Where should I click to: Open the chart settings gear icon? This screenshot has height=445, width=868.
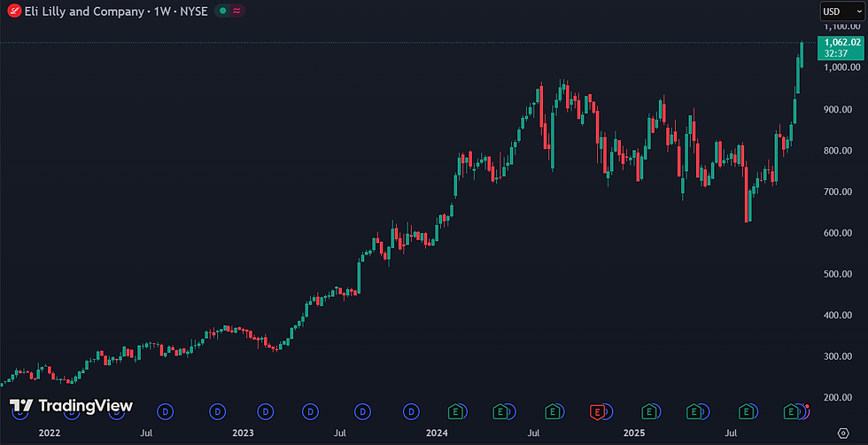click(x=843, y=433)
